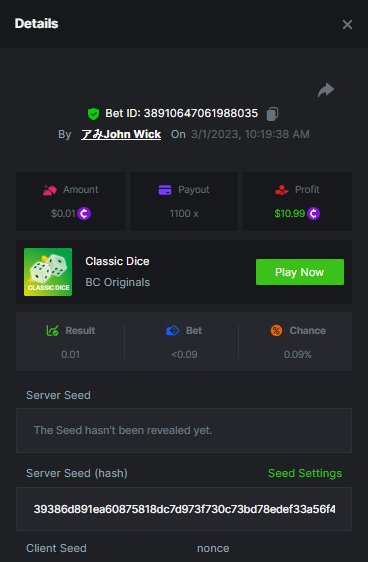The image size is (368, 562).
Task: Click the blue Bet dice icon
Action: click(173, 330)
